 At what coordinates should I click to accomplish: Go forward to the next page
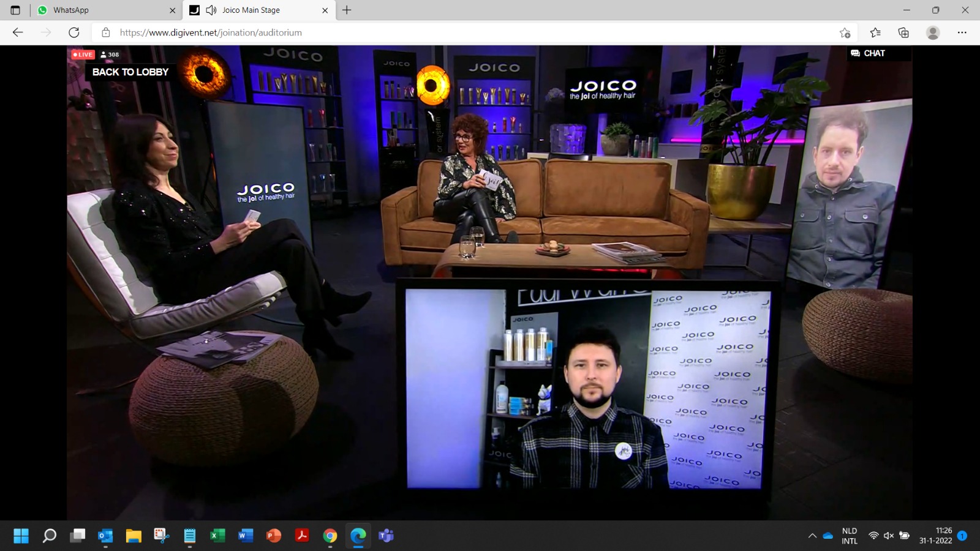click(46, 32)
